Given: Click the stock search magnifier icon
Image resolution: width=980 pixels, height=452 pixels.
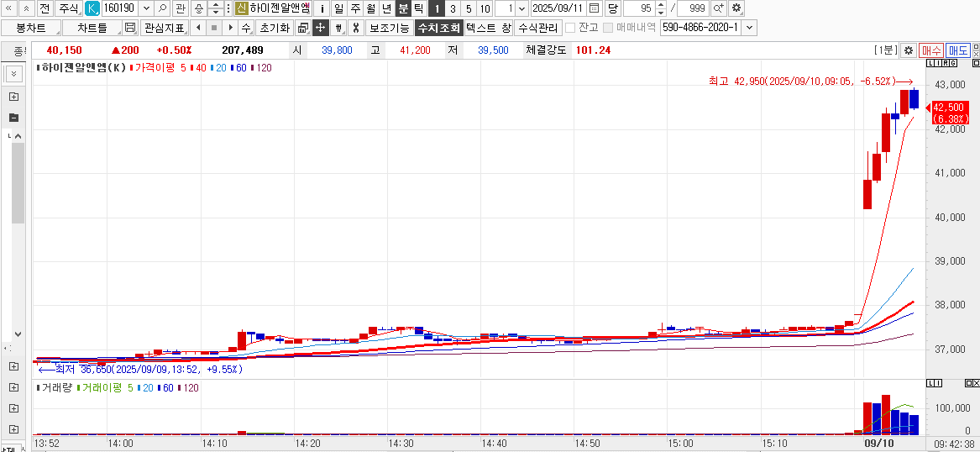Looking at the screenshot, I should (x=162, y=8).
